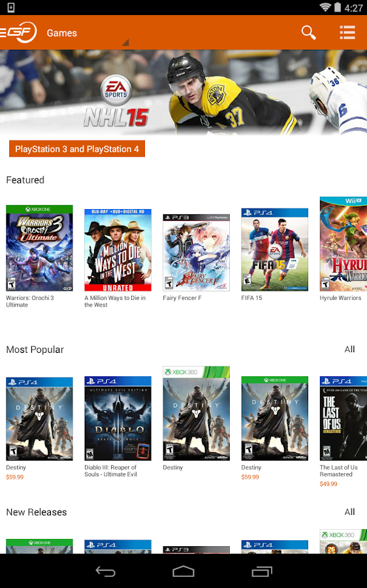Open the search magnifier icon

pyautogui.click(x=308, y=33)
